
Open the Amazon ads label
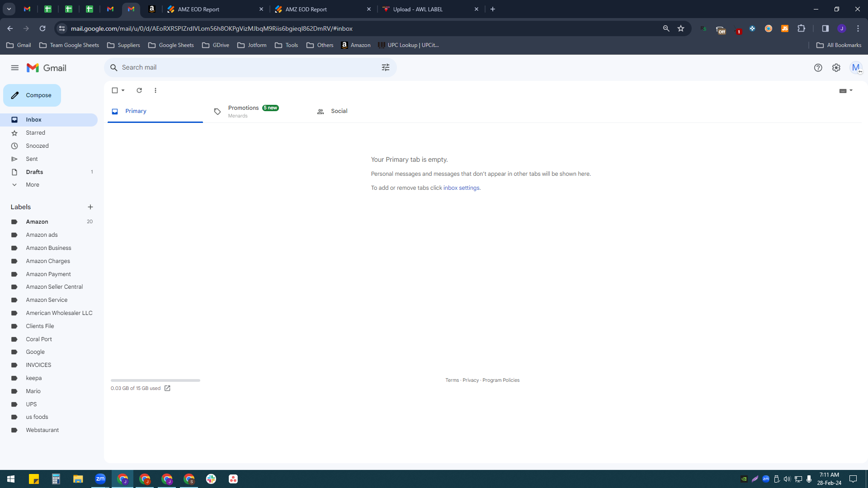(x=49, y=235)
